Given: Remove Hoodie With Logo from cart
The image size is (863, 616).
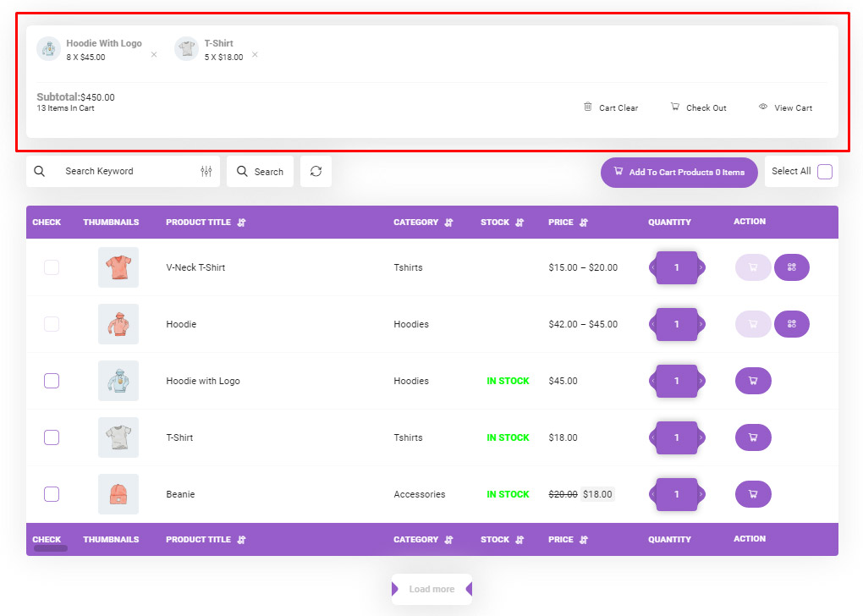Looking at the screenshot, I should tap(154, 55).
